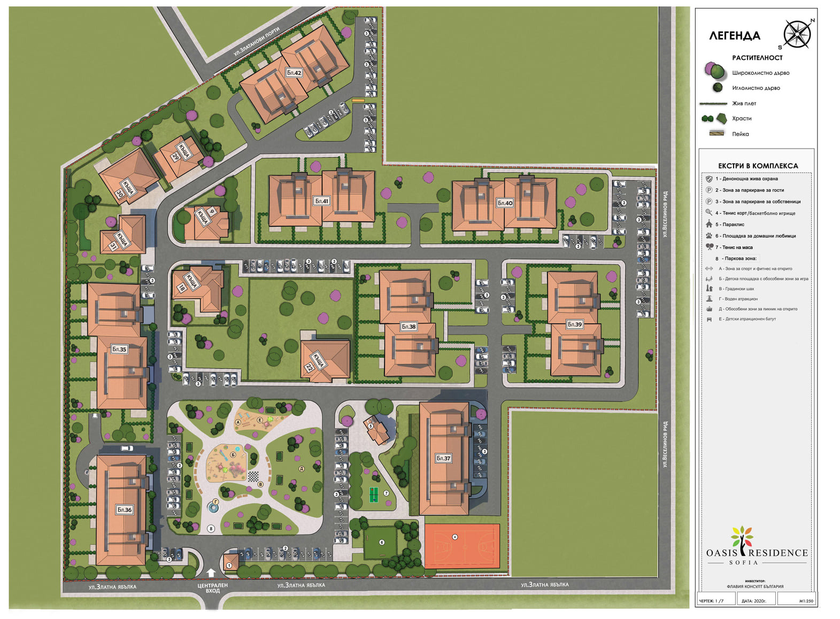
Task: Click the chess pieces icon for garden chess
Action: (710, 289)
